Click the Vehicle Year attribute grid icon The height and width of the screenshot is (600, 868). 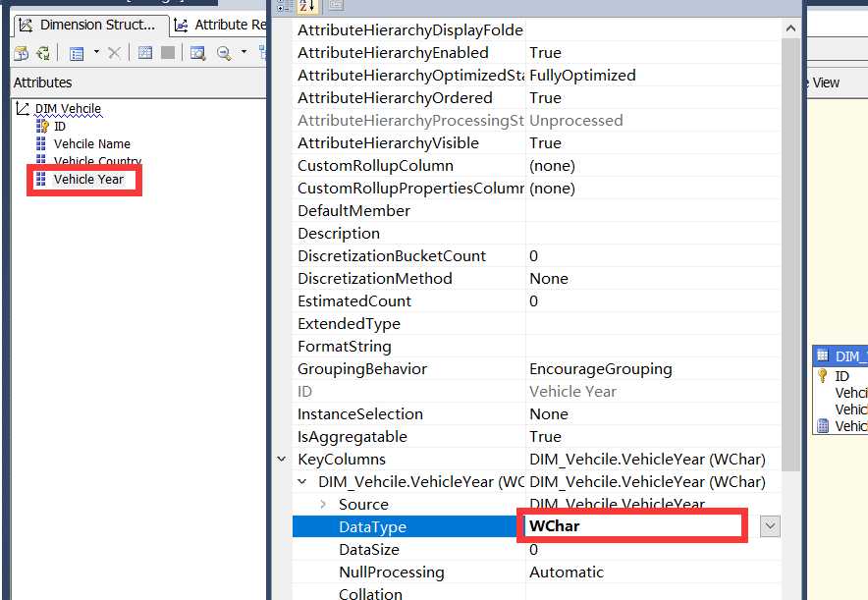[x=41, y=179]
